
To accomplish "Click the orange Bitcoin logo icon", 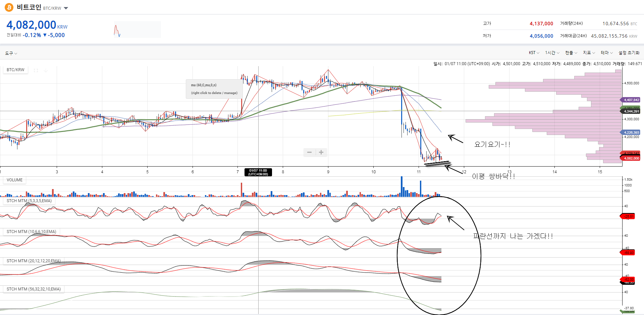I will [9, 7].
